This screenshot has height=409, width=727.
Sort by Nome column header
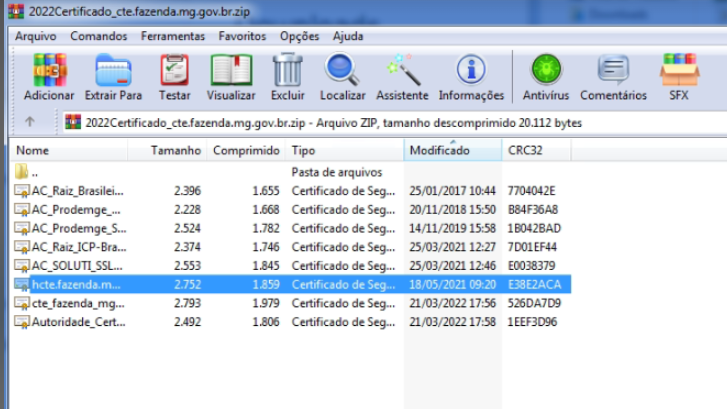(x=69, y=150)
